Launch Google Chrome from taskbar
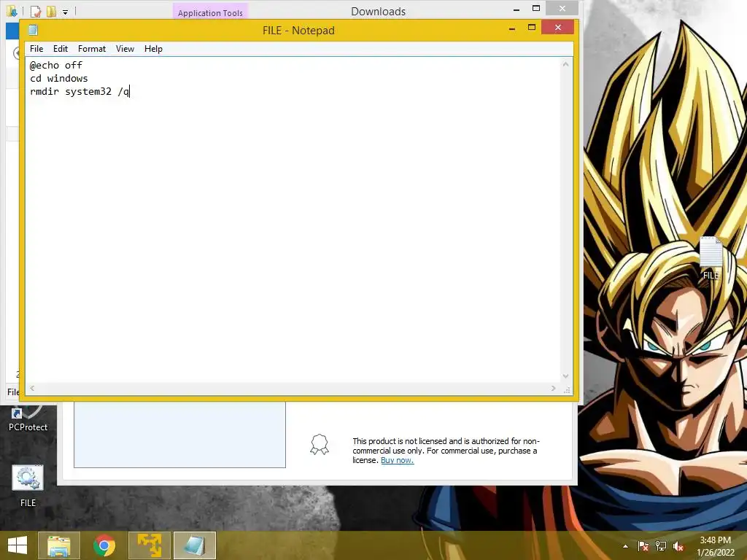The height and width of the screenshot is (560, 747). coord(104,545)
